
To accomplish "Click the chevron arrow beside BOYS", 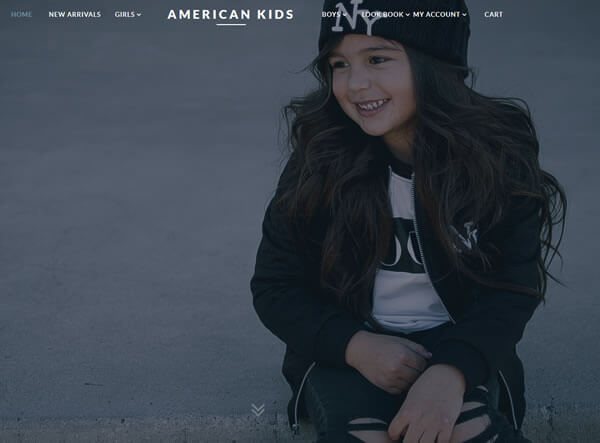I will pos(344,15).
